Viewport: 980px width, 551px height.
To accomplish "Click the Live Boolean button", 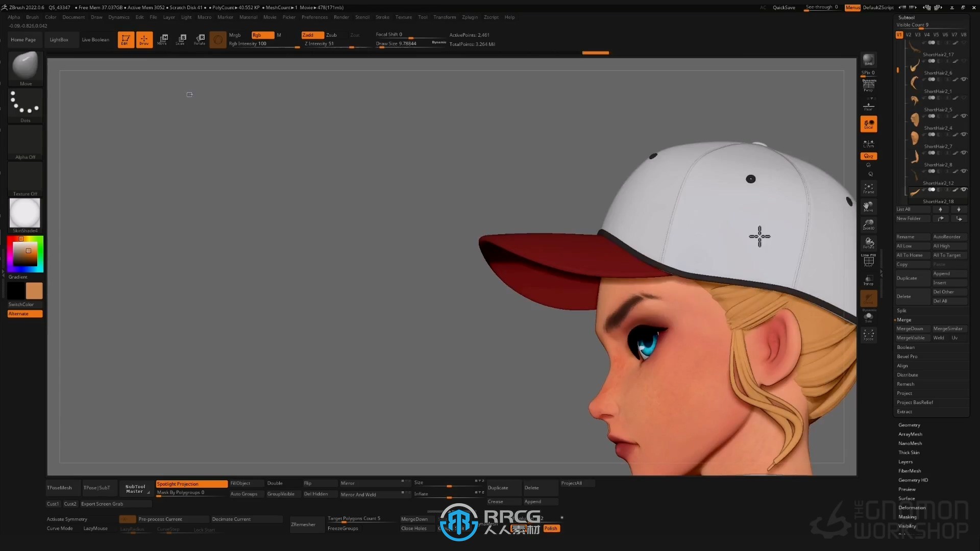I will pos(95,39).
